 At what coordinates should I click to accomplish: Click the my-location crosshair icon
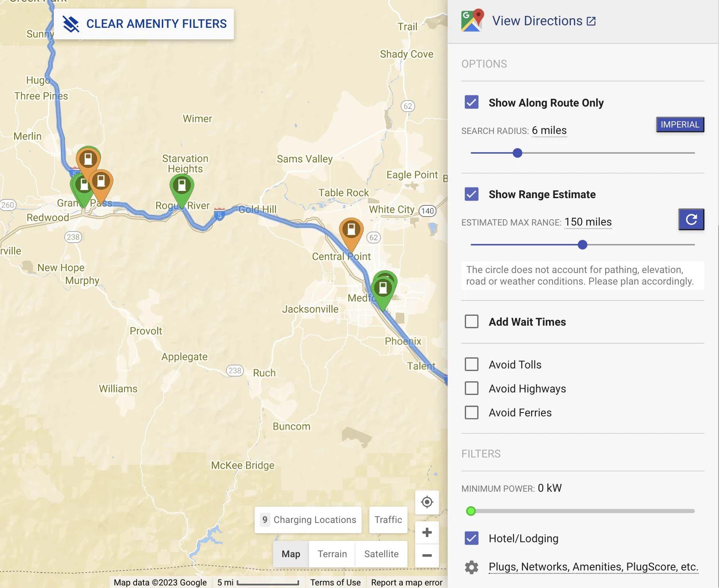427,502
